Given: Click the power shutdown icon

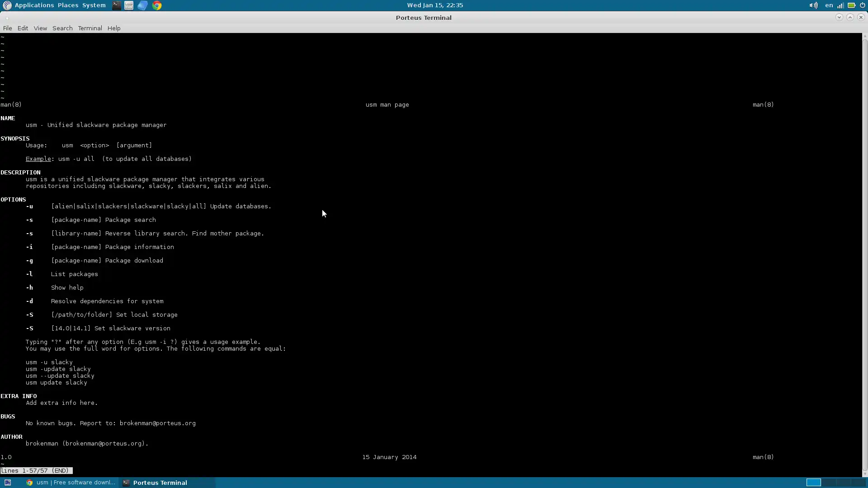Looking at the screenshot, I should point(862,5).
